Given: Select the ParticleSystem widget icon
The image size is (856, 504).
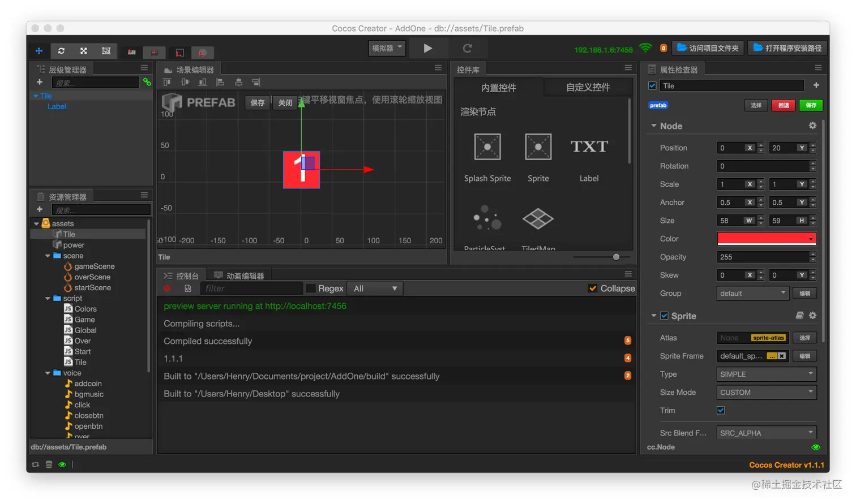Looking at the screenshot, I should (x=487, y=218).
